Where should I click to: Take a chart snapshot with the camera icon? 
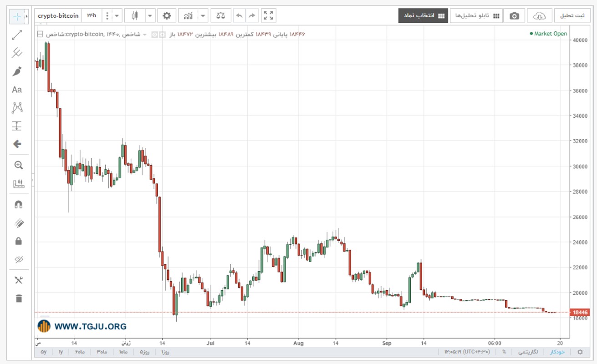[514, 16]
